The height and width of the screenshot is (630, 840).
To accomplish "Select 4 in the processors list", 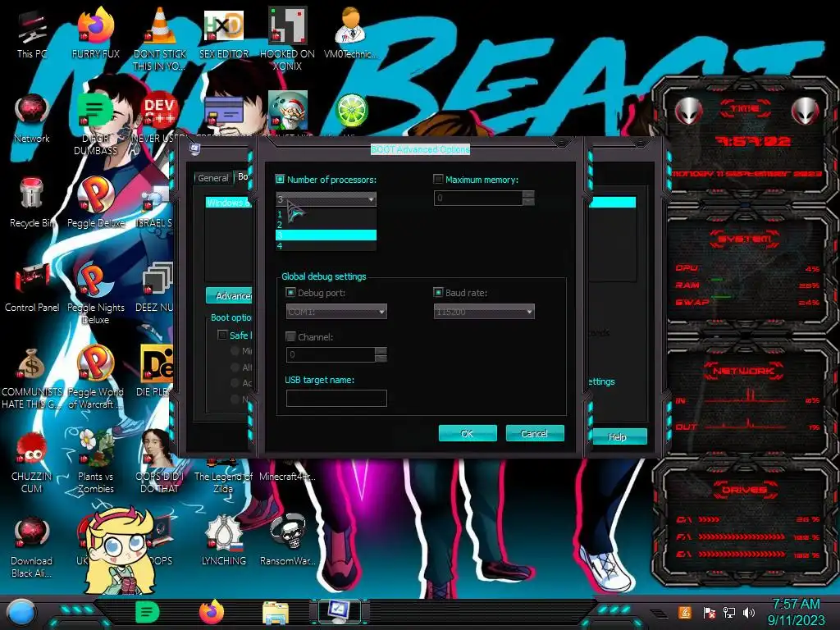I will pyautogui.click(x=326, y=246).
